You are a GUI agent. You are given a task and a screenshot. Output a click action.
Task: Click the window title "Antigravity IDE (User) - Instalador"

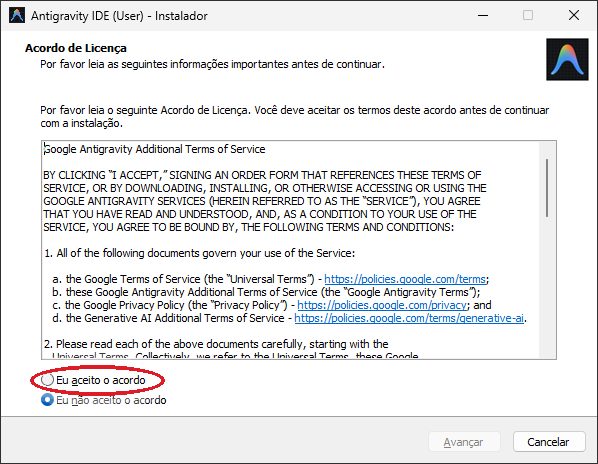pyautogui.click(x=119, y=16)
